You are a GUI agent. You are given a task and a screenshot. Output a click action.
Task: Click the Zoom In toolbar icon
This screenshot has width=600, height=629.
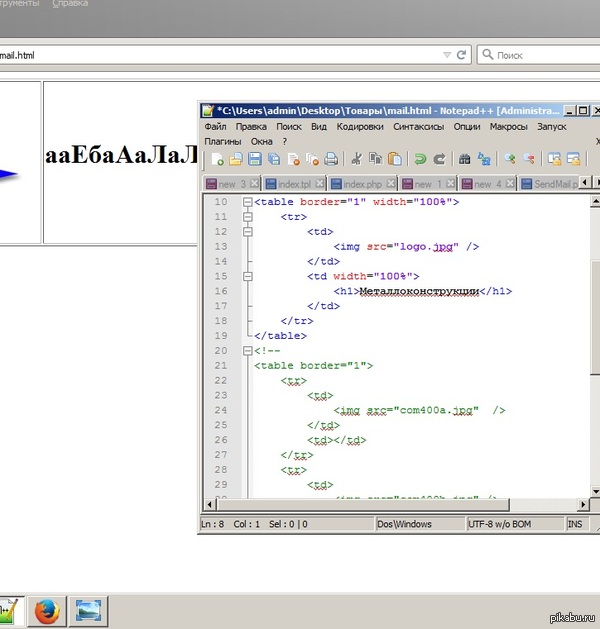point(509,159)
